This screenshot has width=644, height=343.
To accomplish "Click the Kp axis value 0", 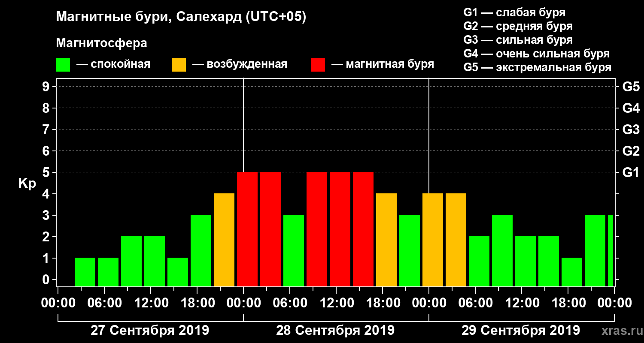I will (47, 280).
